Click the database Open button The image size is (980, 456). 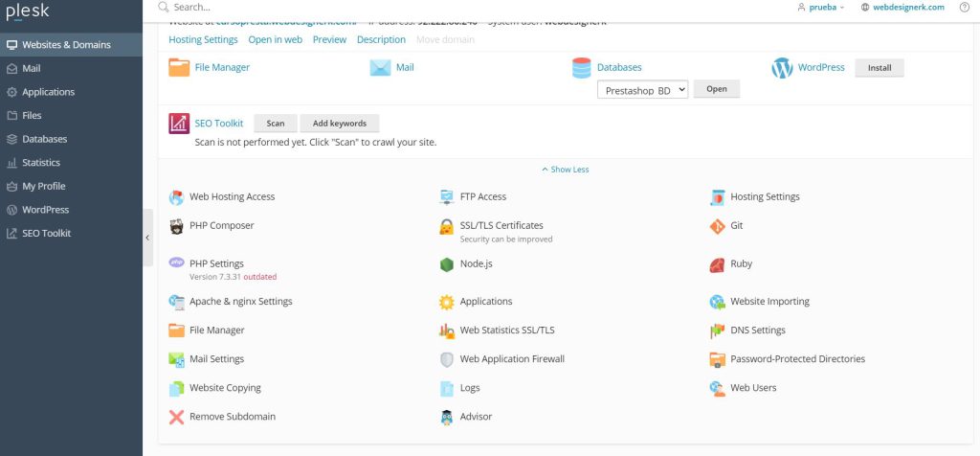tap(717, 89)
